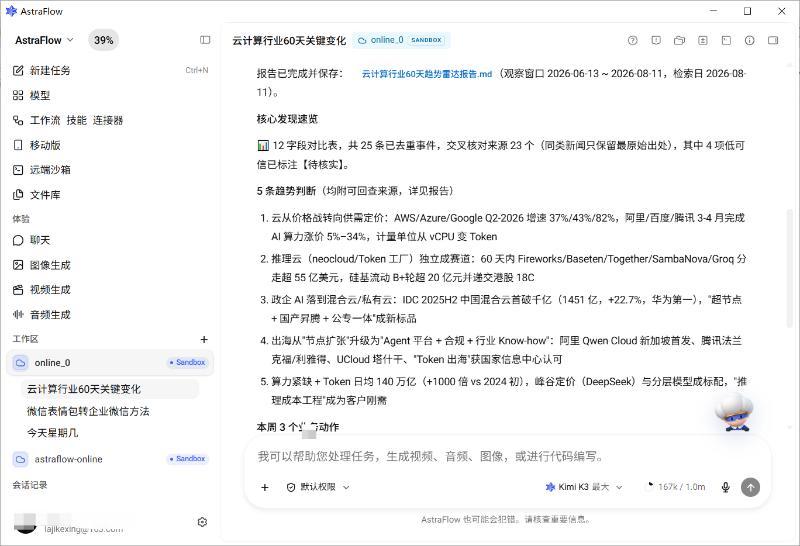This screenshot has height=546, width=800.
Task: Click the user account email at sidebar bottom
Action: (x=83, y=529)
